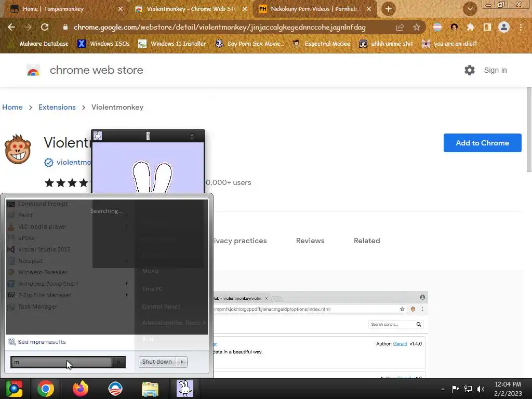Open This PC from Start menu
Screen dimensions: 532x399
[x=152, y=289]
